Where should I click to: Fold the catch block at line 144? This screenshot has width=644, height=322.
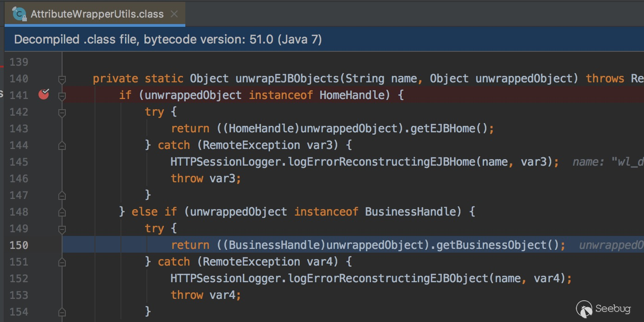[62, 146]
